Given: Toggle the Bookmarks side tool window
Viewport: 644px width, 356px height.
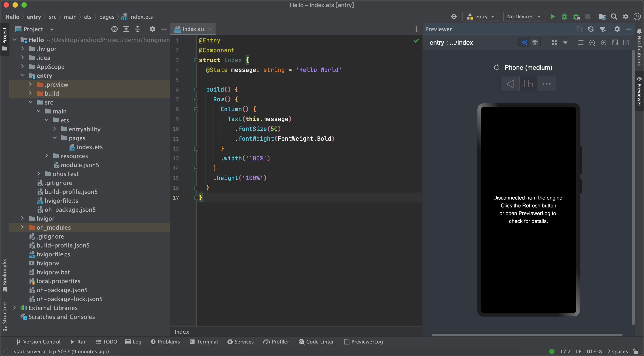Looking at the screenshot, I should click(x=4, y=275).
